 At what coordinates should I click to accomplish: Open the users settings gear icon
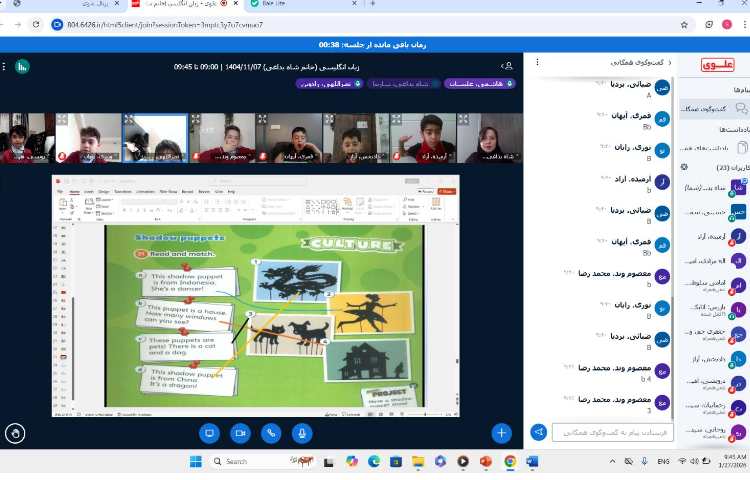coord(684,167)
